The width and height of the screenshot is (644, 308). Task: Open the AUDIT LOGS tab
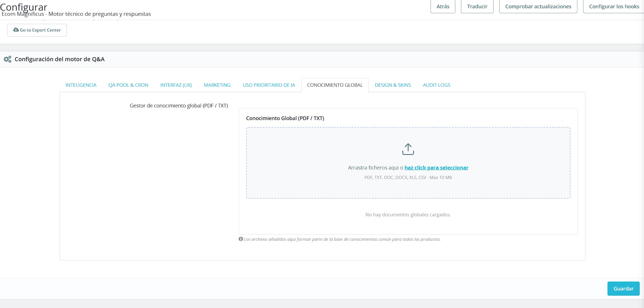tap(437, 85)
